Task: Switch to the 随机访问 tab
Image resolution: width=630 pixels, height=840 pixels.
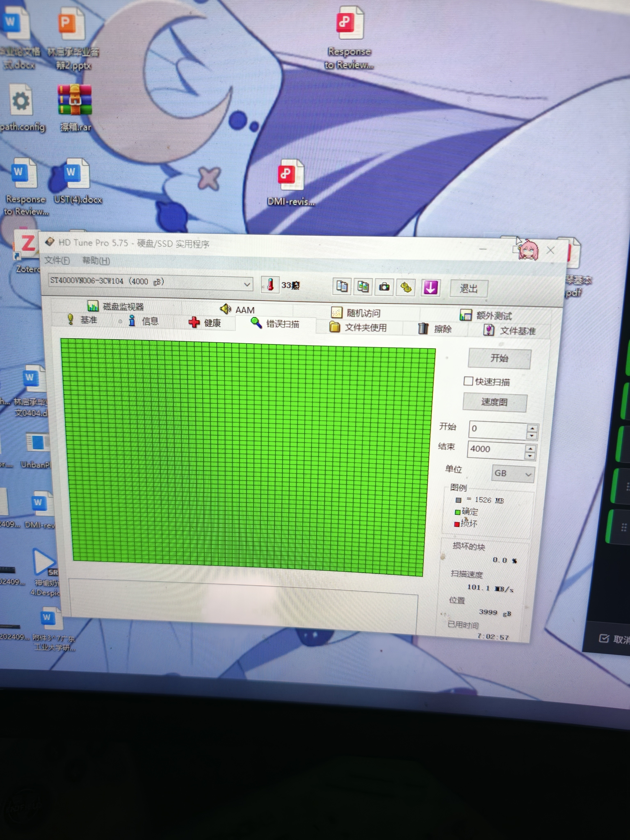Action: click(356, 313)
